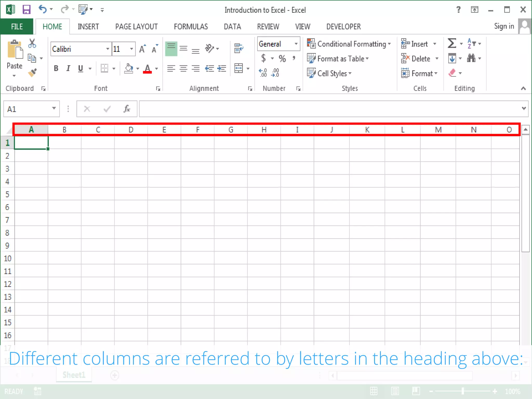Open the Calibri font name dropdown
Image resolution: width=532 pixels, height=399 pixels.
click(108, 49)
